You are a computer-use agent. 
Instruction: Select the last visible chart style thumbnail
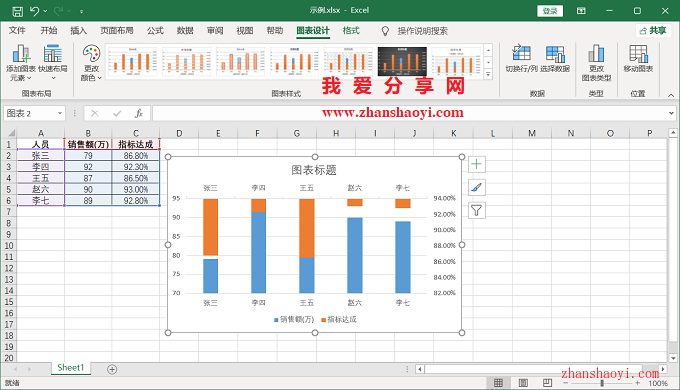pos(456,62)
